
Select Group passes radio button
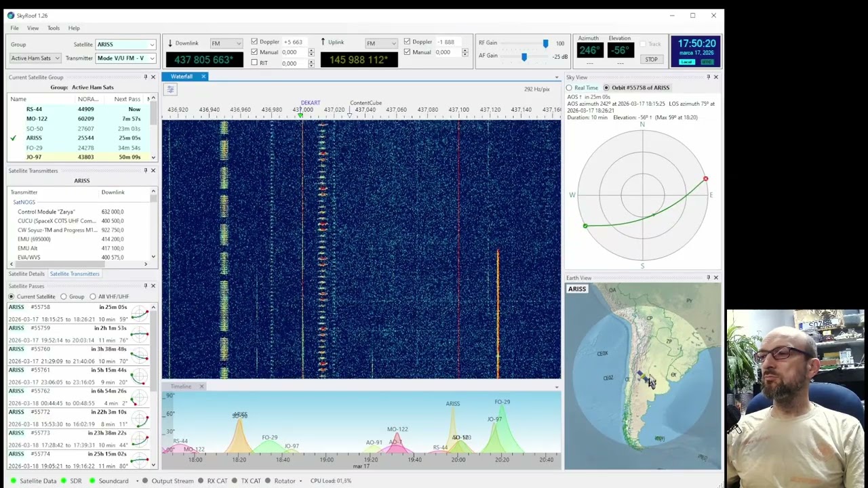(x=64, y=297)
